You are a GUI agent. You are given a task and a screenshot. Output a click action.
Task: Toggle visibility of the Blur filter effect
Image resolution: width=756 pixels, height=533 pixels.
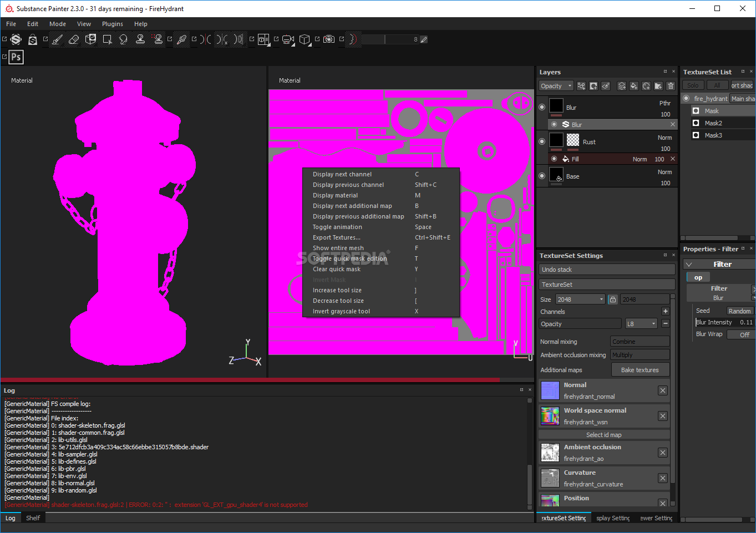(x=554, y=124)
